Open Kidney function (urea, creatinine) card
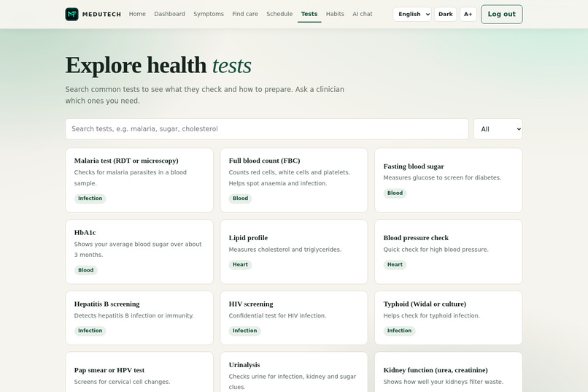Image resolution: width=588 pixels, height=392 pixels. [x=449, y=372]
